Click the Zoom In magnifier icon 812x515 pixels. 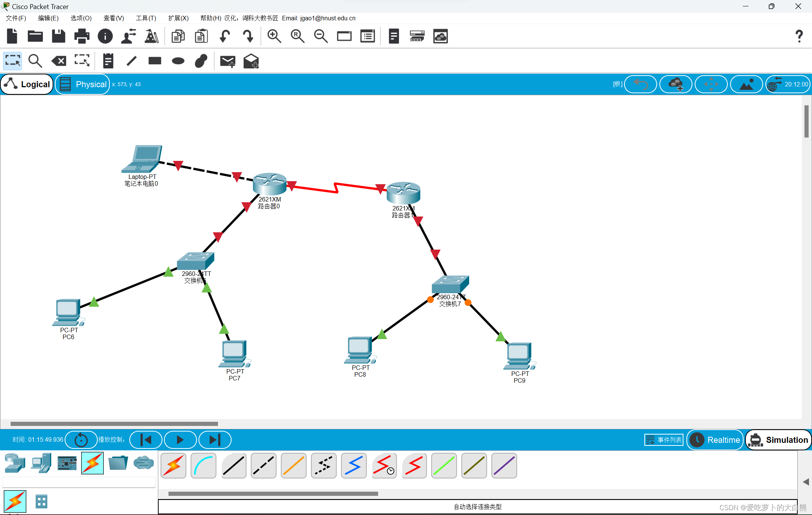pos(274,36)
